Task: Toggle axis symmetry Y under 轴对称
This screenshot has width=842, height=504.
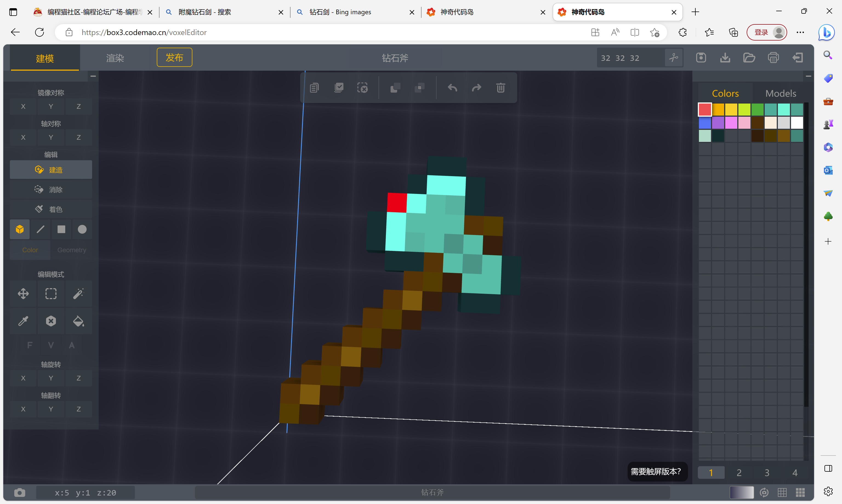Action: (51, 137)
